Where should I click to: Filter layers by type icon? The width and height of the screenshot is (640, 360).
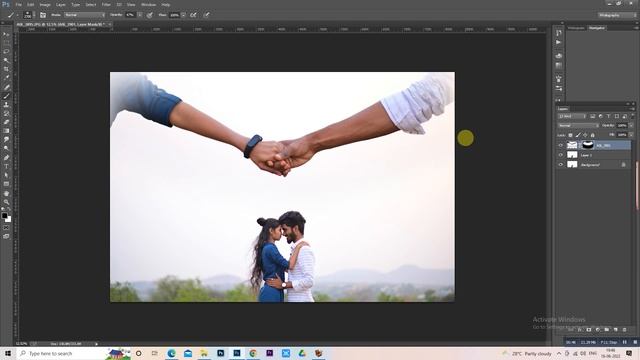(x=608, y=116)
